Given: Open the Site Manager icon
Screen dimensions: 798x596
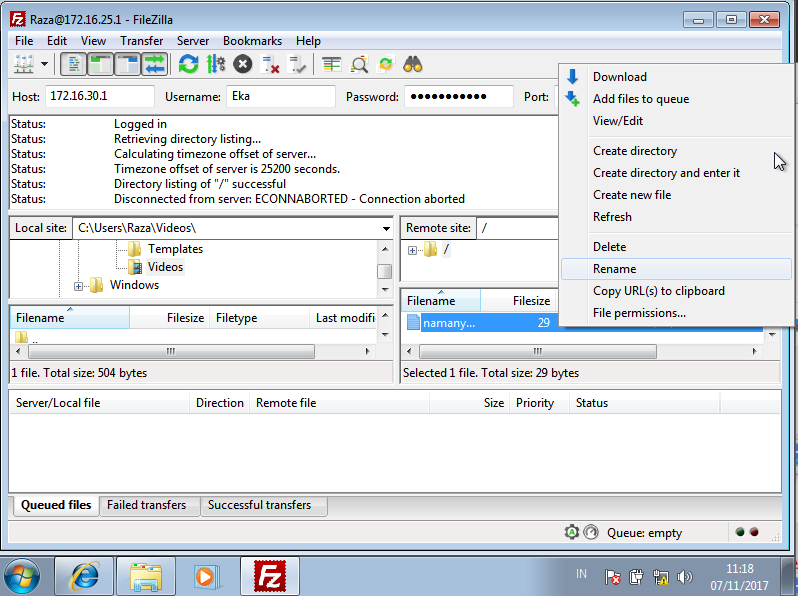Looking at the screenshot, I should pyautogui.click(x=23, y=64).
